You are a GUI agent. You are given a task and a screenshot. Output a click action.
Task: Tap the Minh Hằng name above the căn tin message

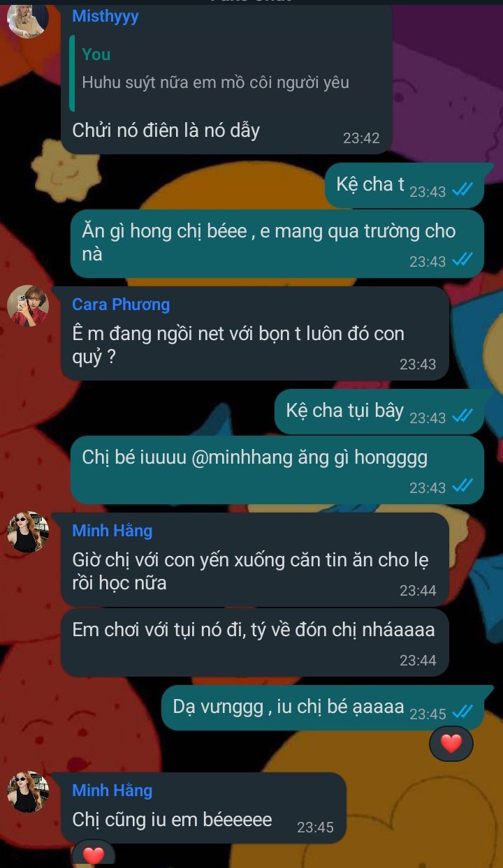(112, 531)
